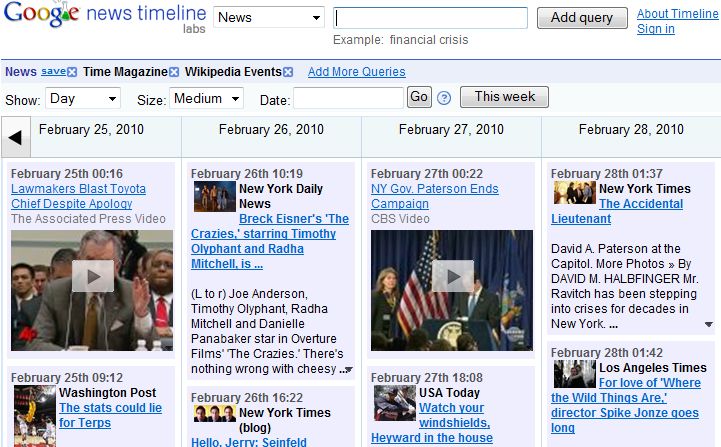Open the date format help icon
This screenshot has width=721, height=447.
point(444,98)
